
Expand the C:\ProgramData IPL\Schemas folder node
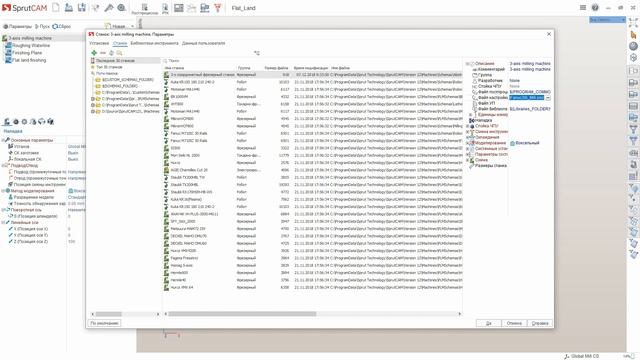pyautogui.click(x=93, y=99)
